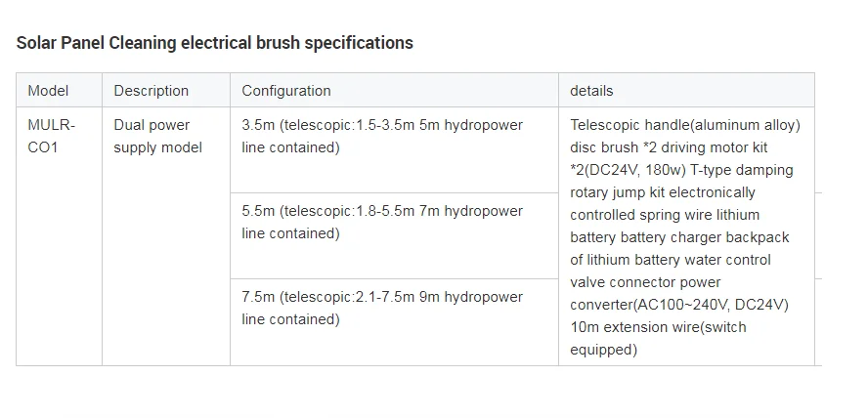The height and width of the screenshot is (418, 868).
Task: Click the Telescopic handle details cell
Action: click(686, 236)
